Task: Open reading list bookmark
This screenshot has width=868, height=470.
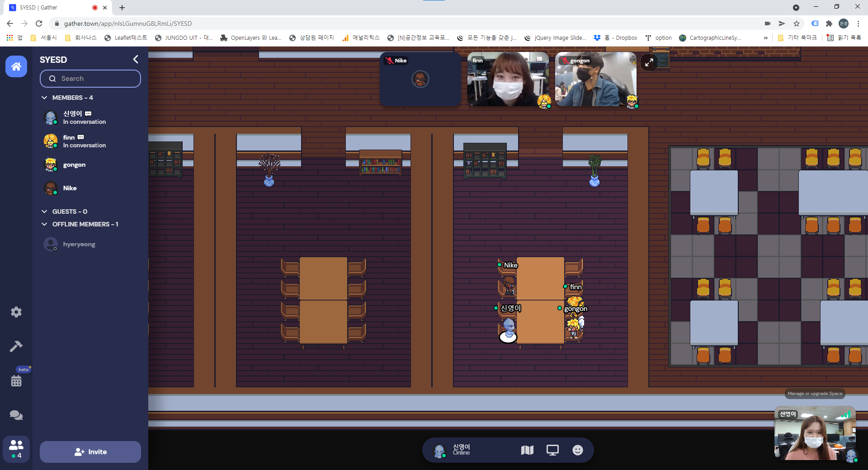Action: pyautogui.click(x=844, y=38)
